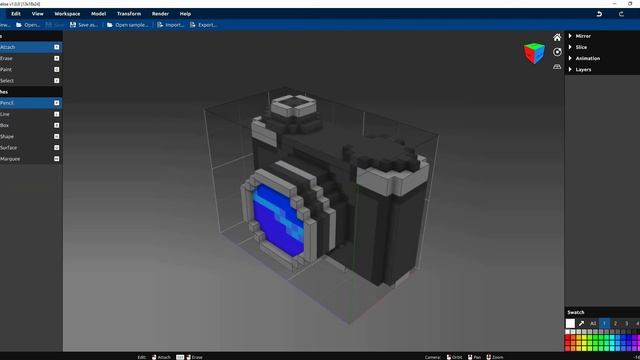This screenshot has width=640, height=360.
Task: Click the Save as... disk icon
Action: (73, 25)
